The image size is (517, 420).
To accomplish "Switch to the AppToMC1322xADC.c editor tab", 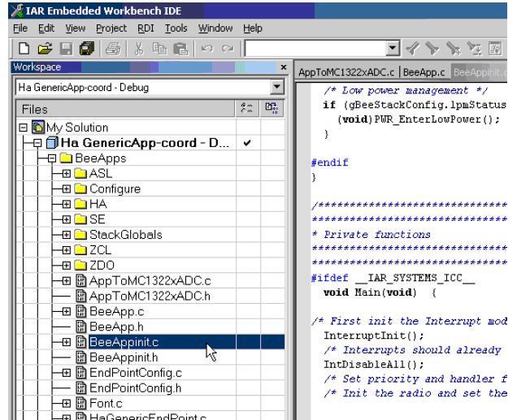I will (x=346, y=72).
